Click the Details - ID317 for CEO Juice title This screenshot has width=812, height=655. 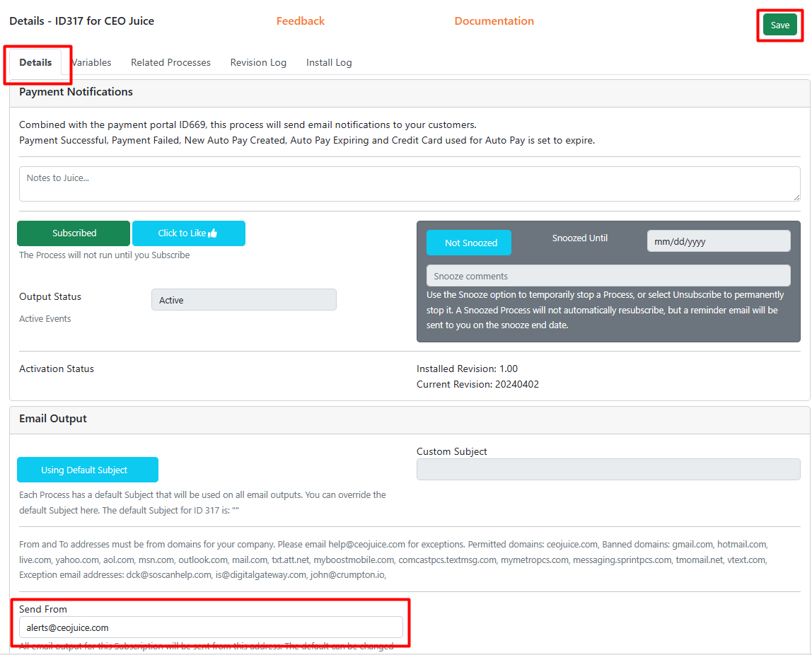tap(82, 21)
